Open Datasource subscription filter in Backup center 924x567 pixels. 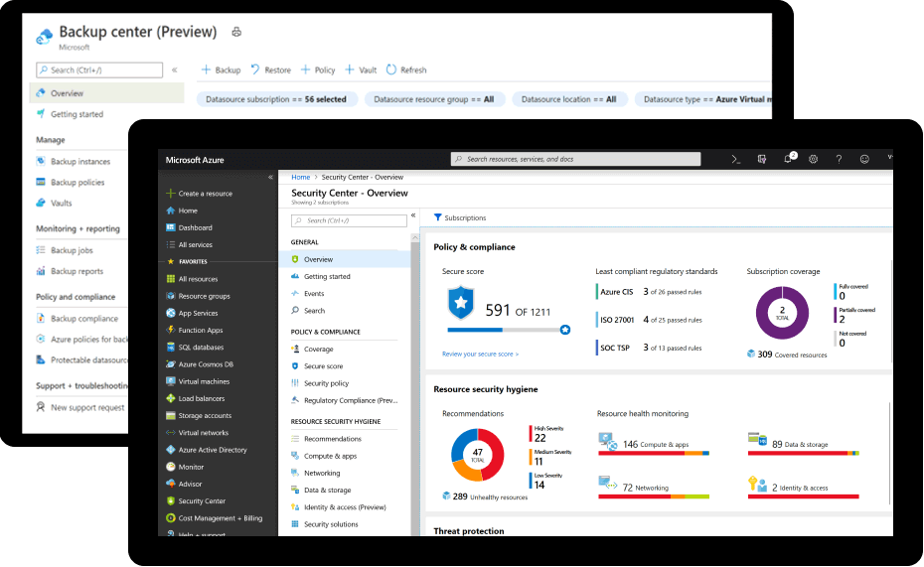276,99
